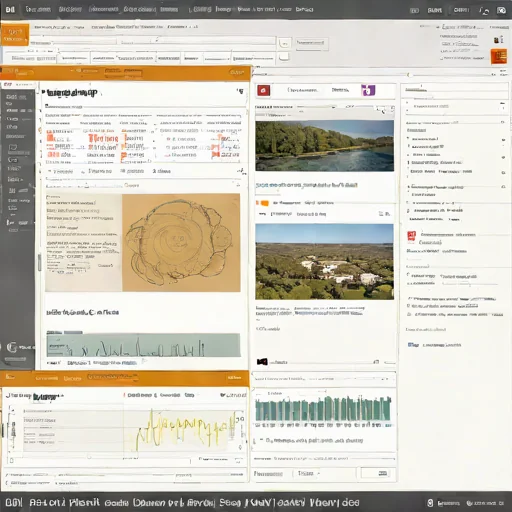Click the circular logo icon in left sidebar
This screenshot has width=512, height=512.
[x=12, y=347]
